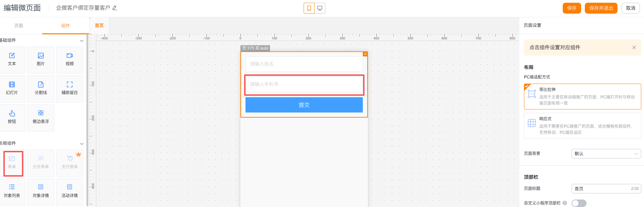Image resolution: width=644 pixels, height=207 pixels.
Task: Choose the 视频 video component
Action: (x=70, y=59)
